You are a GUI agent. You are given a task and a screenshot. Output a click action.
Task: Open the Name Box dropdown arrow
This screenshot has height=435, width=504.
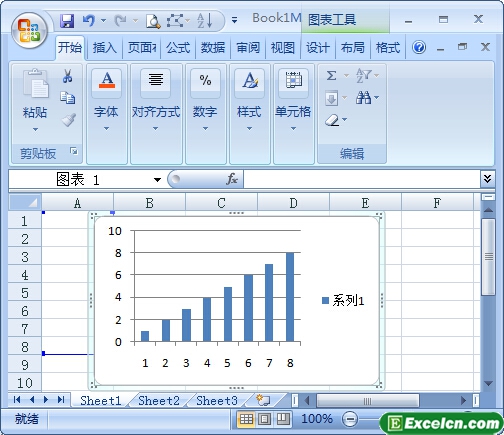[157, 180]
